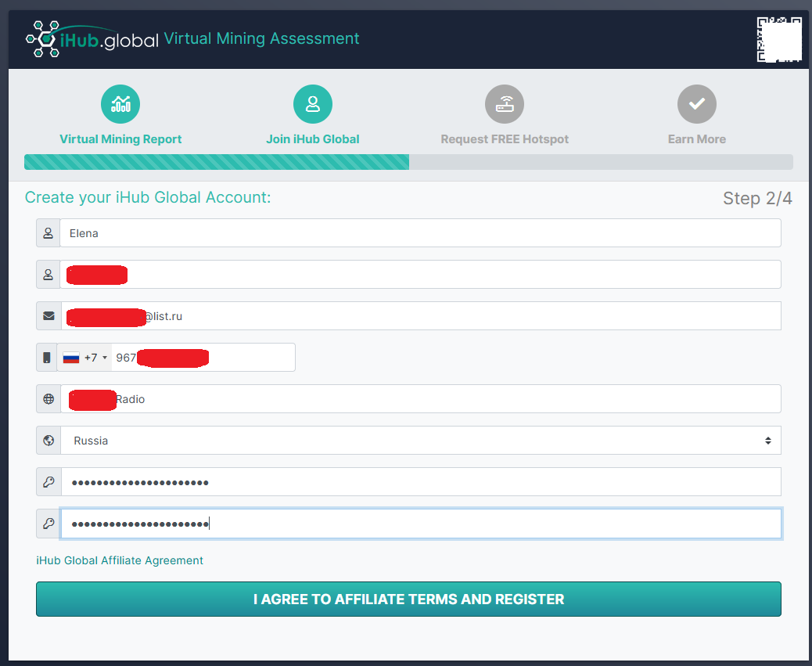The height and width of the screenshot is (666, 812).
Task: Go to the Request FREE Hotspot step
Action: (x=505, y=139)
